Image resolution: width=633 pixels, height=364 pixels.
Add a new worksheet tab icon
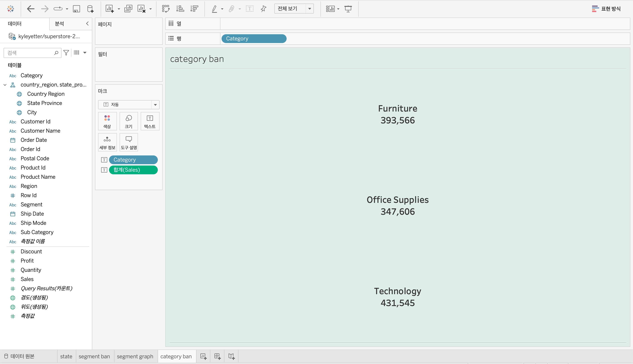coord(204,357)
